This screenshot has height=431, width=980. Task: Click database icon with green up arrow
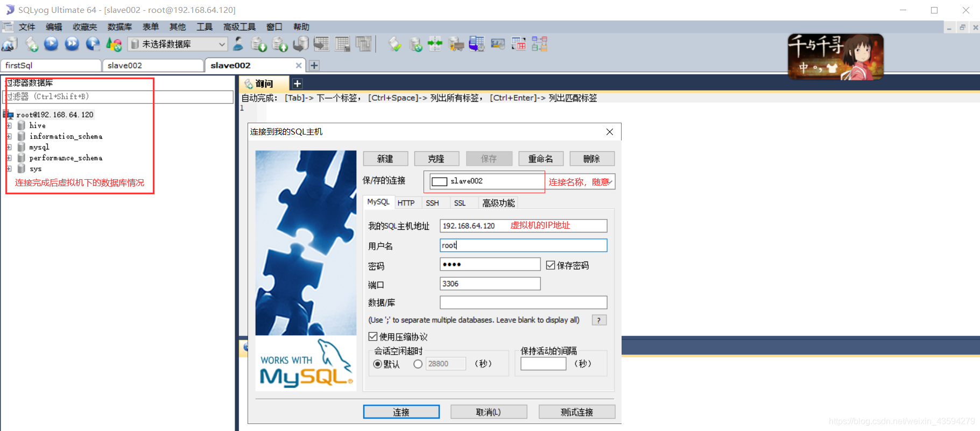(279, 44)
